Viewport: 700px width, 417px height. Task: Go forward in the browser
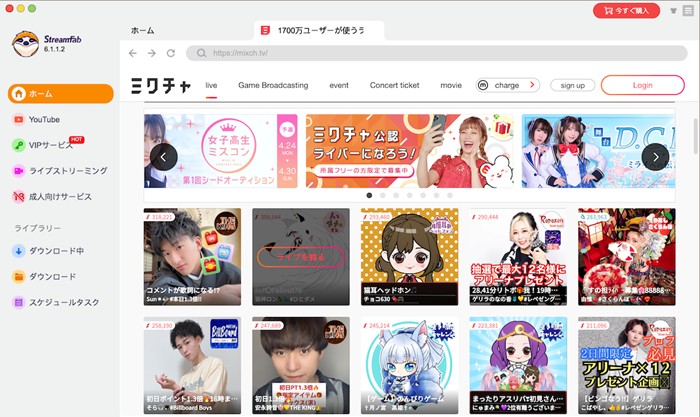click(152, 53)
